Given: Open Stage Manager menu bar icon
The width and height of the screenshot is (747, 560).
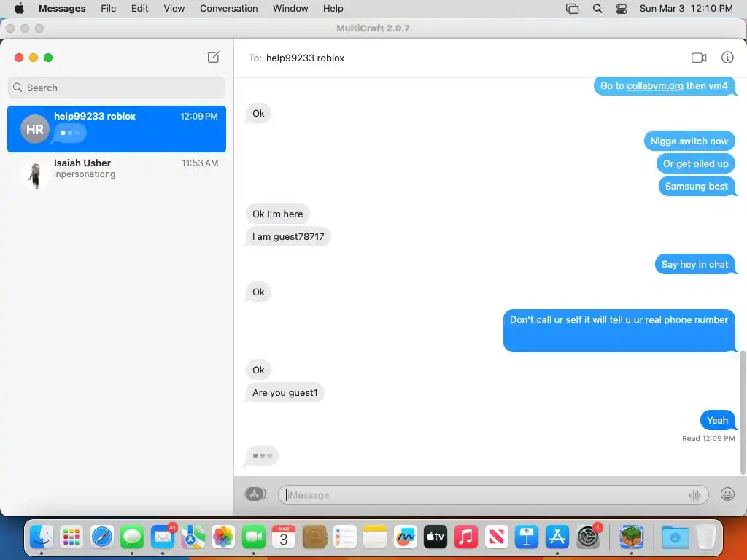Looking at the screenshot, I should click(x=572, y=9).
